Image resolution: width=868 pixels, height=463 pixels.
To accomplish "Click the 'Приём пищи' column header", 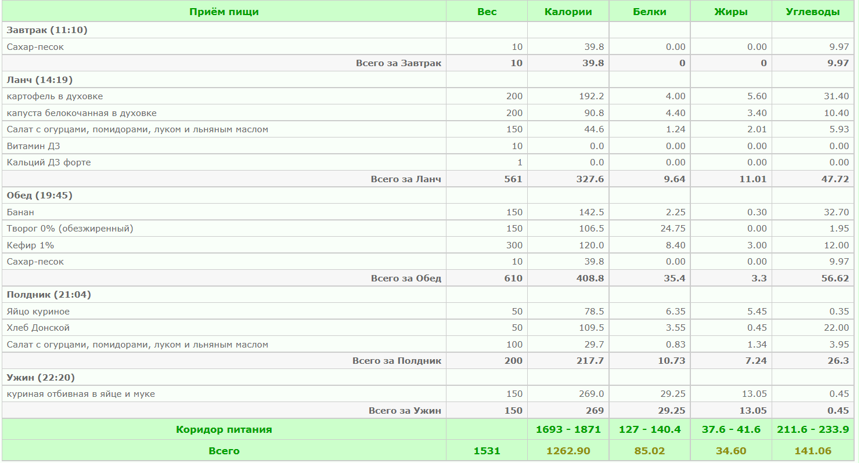I will (224, 12).
